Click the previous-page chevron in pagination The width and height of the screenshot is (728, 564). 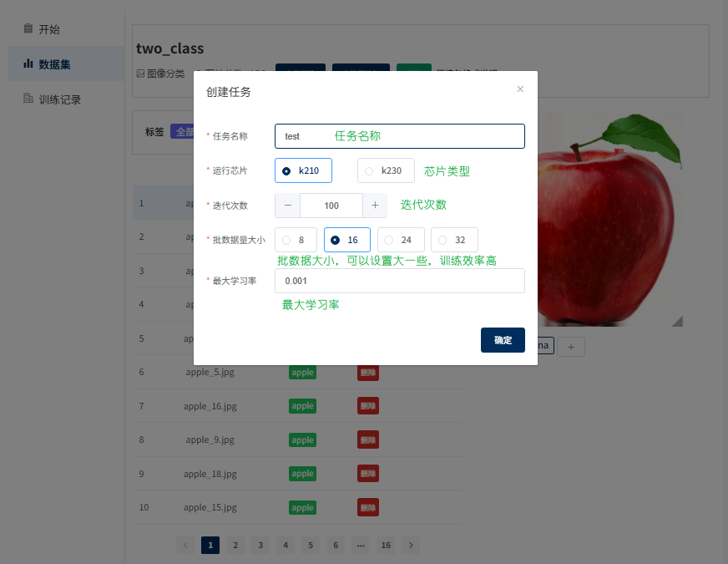pyautogui.click(x=185, y=545)
